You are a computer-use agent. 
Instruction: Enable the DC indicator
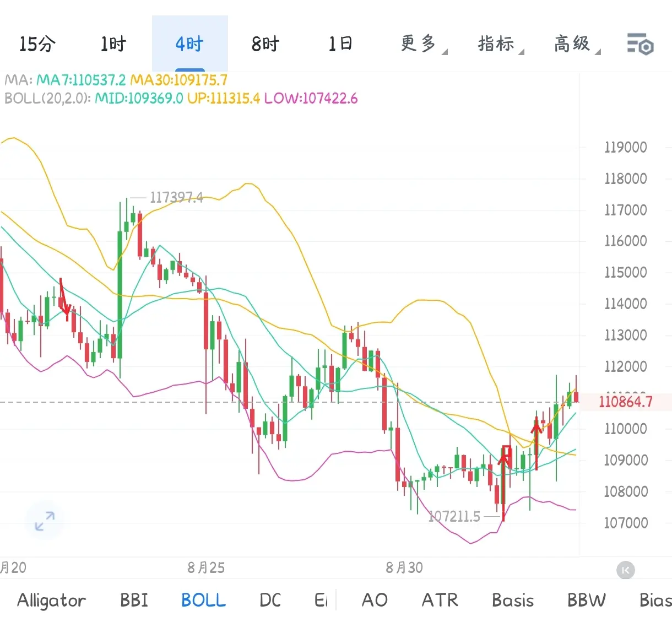tap(270, 600)
